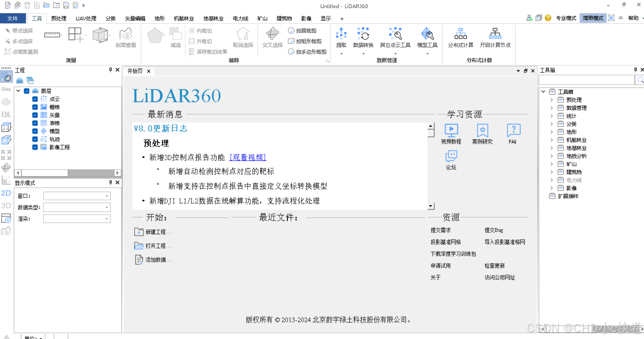Click 打开工程 to open project

pyautogui.click(x=153, y=246)
